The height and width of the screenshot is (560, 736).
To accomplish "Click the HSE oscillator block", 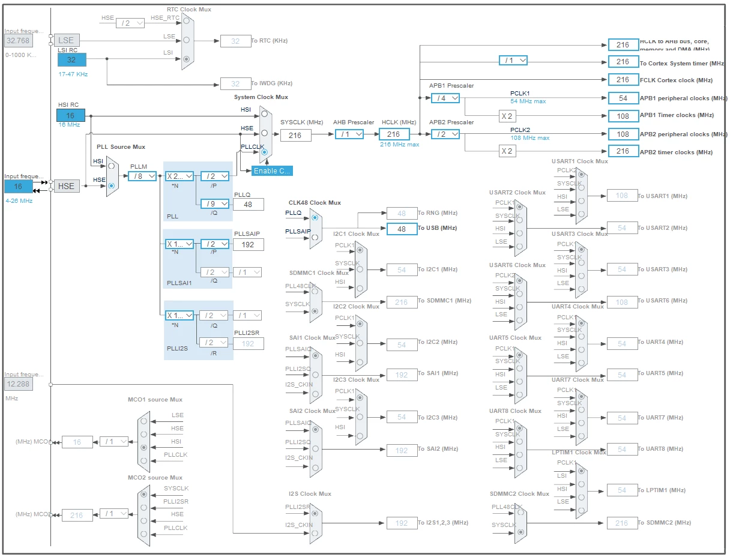I will [67, 186].
